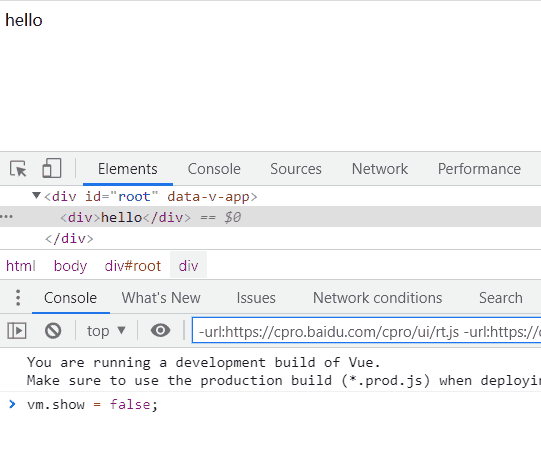The height and width of the screenshot is (454, 541).
Task: Select body in the breadcrumb trail
Action: [70, 266]
